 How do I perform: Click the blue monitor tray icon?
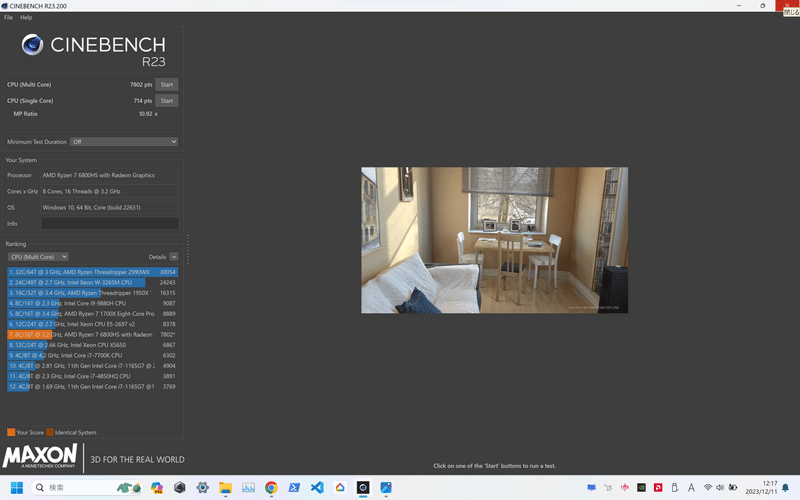[591, 488]
